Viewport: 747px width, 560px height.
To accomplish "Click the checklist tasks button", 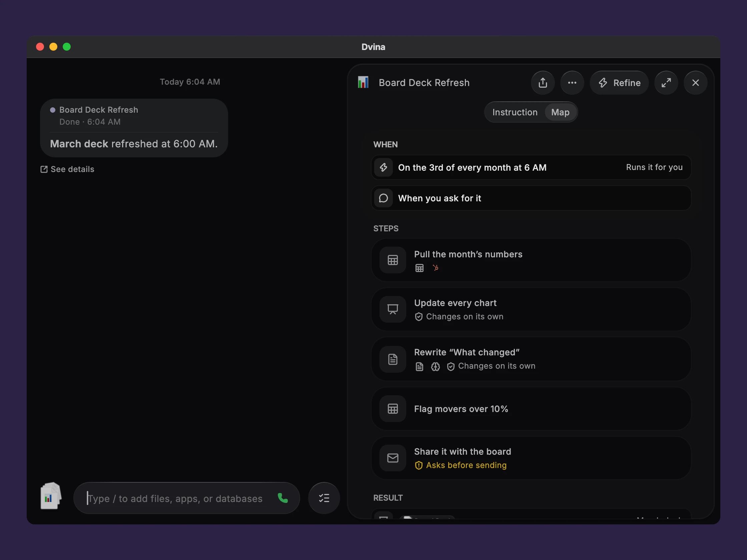I will pyautogui.click(x=324, y=498).
